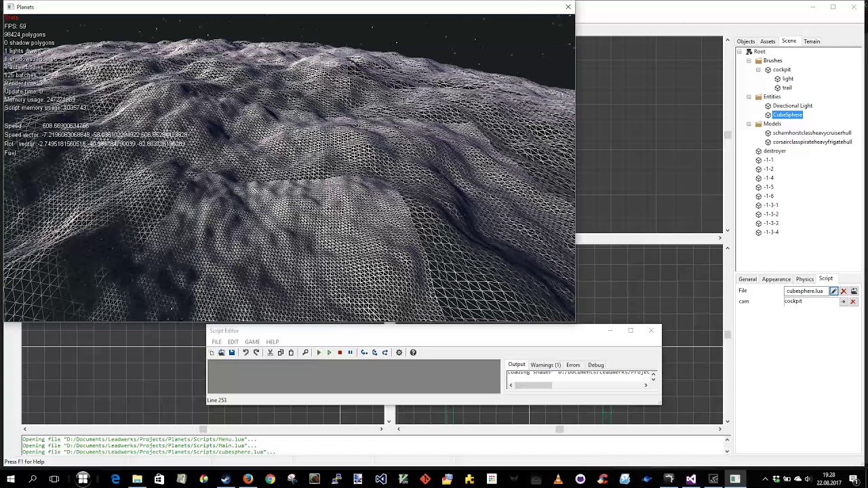Screen dimensions: 868x488
Task: Switch to the Debug tab
Action: (x=596, y=365)
